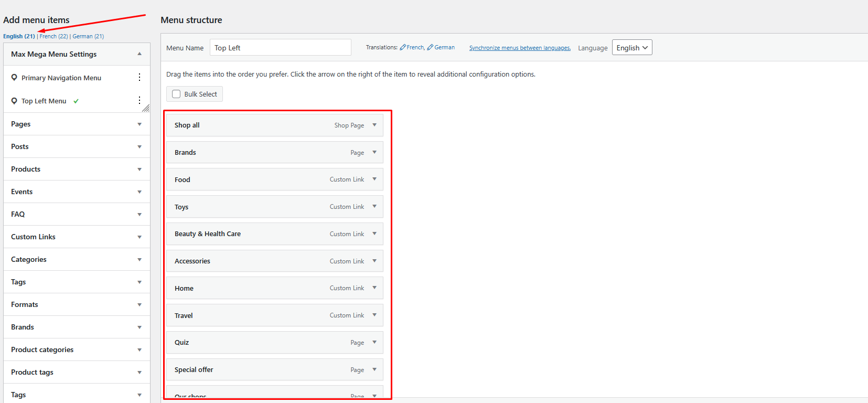868x403 pixels.
Task: Expand the Beauty & Health Care item arrow
Action: [x=374, y=234]
